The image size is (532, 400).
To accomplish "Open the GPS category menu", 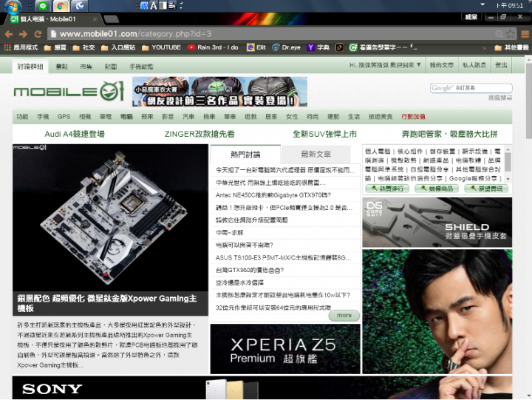I will [64, 117].
